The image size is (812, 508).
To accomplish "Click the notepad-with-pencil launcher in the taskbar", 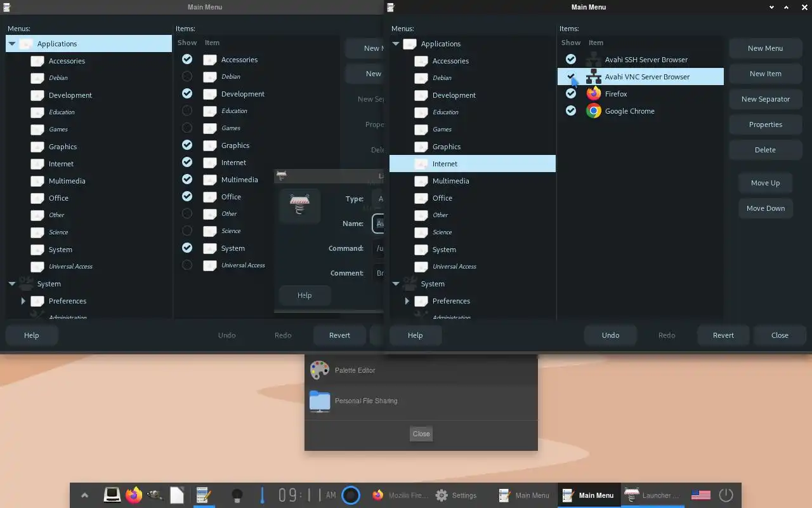I will tap(204, 495).
